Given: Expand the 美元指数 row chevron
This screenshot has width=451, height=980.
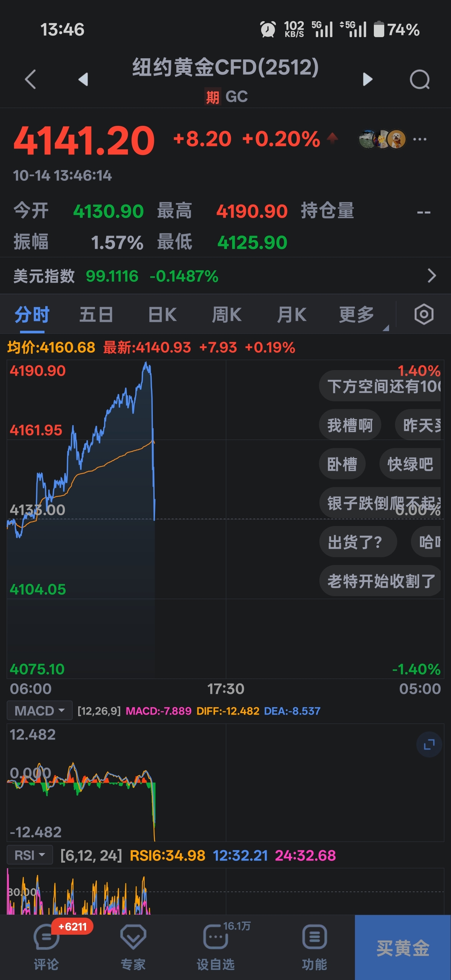Looking at the screenshot, I should pyautogui.click(x=432, y=275).
